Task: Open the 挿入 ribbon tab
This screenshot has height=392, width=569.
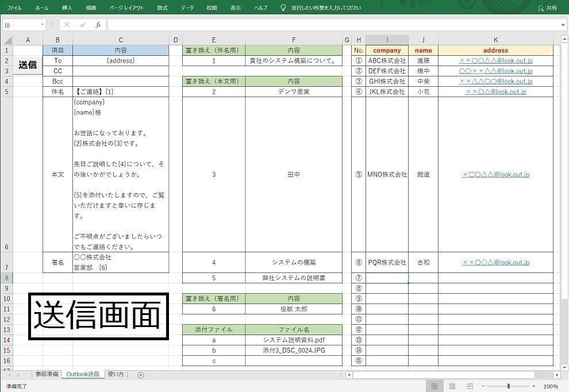Action: pyautogui.click(x=67, y=7)
